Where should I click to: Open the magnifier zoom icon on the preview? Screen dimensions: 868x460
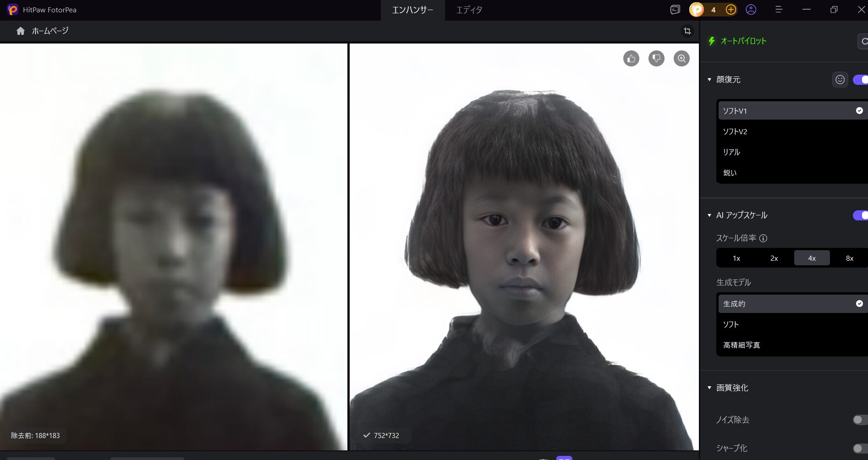point(681,59)
